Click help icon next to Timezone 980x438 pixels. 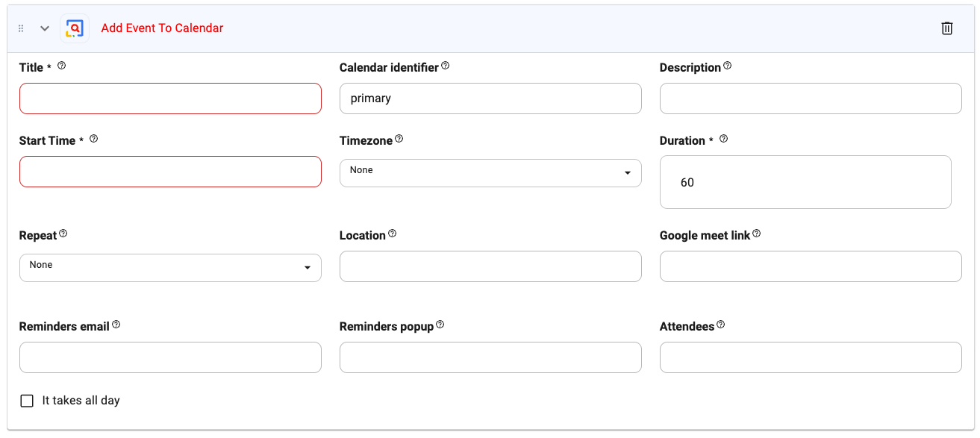click(399, 139)
